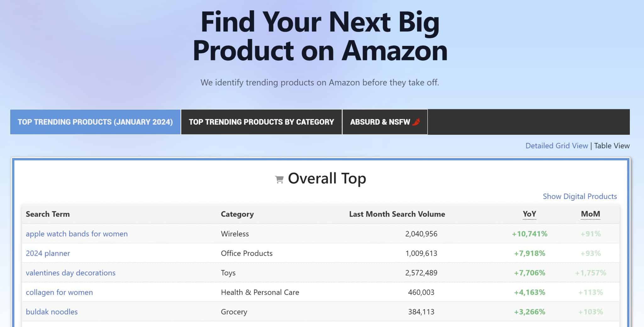Open Top Trending Products (January 2024) tab
644x327 pixels.
point(95,122)
